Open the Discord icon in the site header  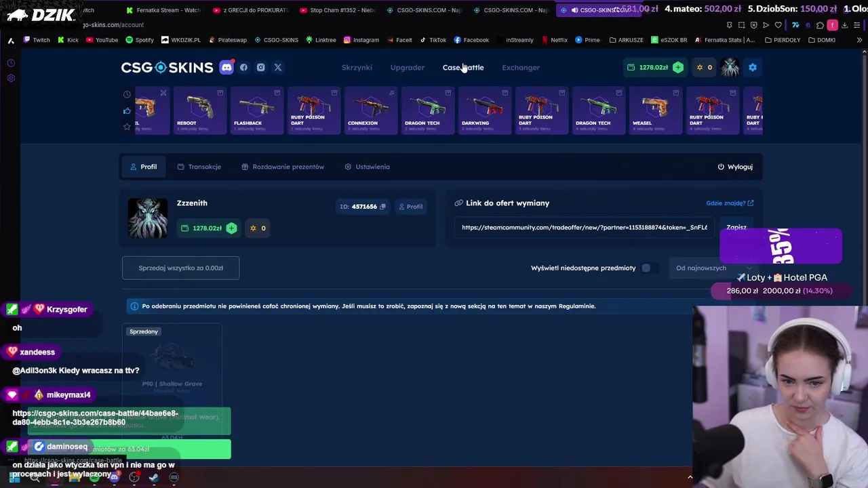[x=226, y=67]
